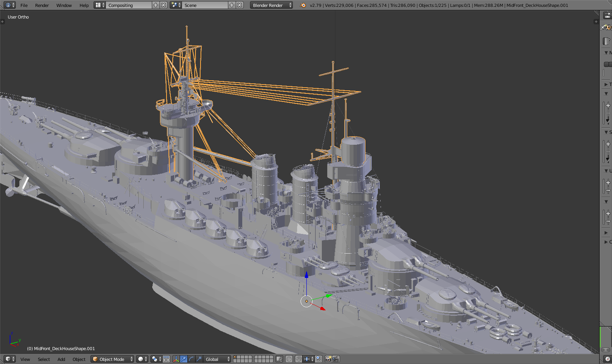Viewport: 612px width, 364px height.
Task: Browse screen layouts next to Compositing
Action: coord(100,5)
